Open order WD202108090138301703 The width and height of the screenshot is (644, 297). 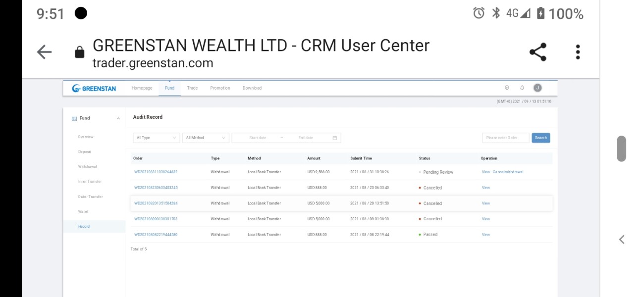click(156, 219)
